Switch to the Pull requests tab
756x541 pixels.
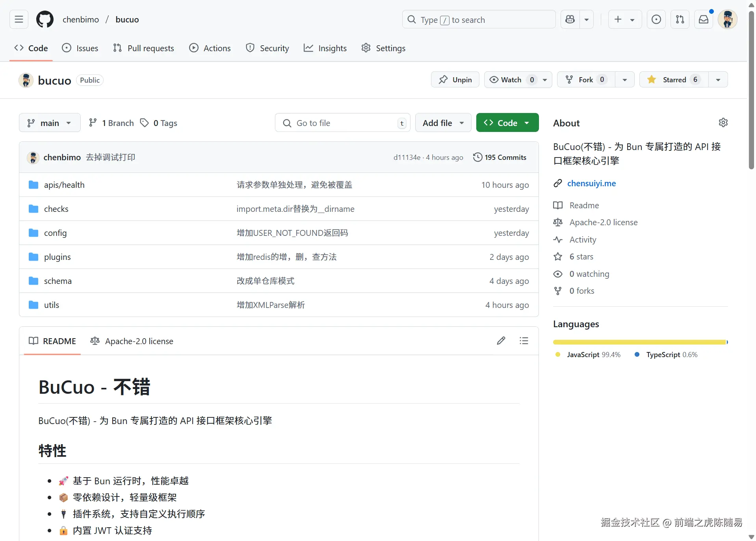click(143, 48)
